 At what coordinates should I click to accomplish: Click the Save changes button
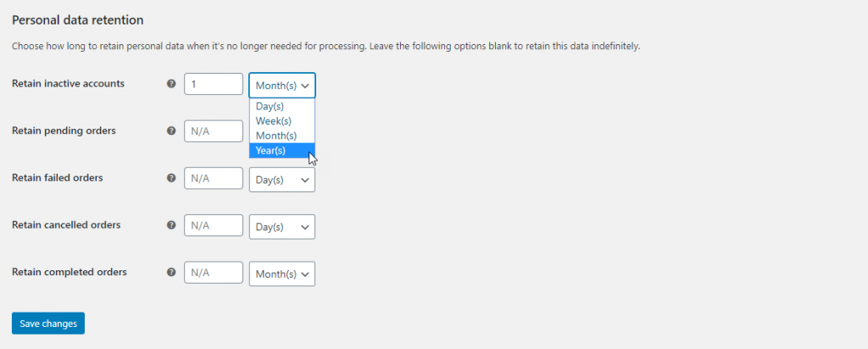(x=48, y=323)
